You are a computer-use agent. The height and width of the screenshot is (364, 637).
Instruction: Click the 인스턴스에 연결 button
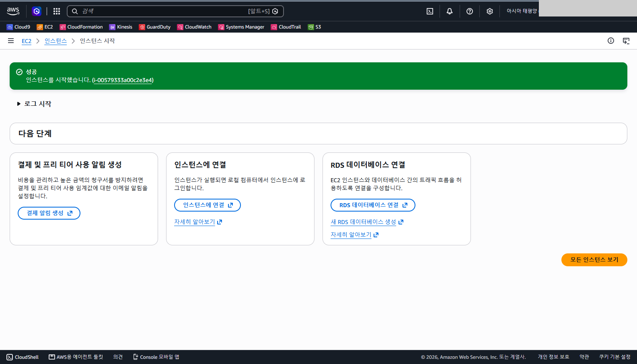[208, 205]
